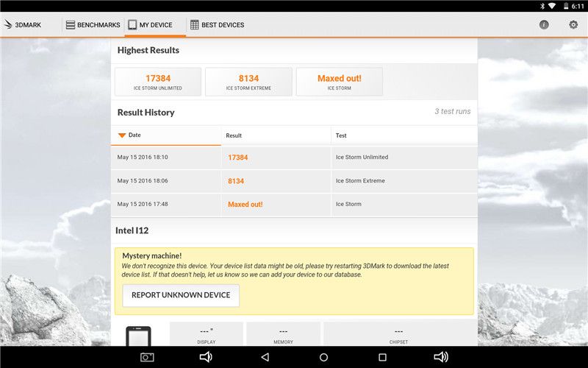Select the May 15 2016 18:06 row

click(x=295, y=181)
